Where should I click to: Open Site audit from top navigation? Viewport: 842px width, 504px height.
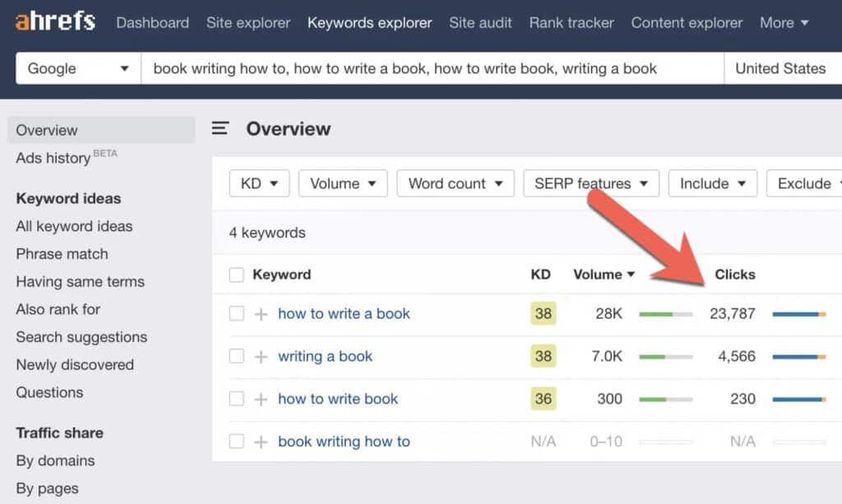[x=480, y=23]
